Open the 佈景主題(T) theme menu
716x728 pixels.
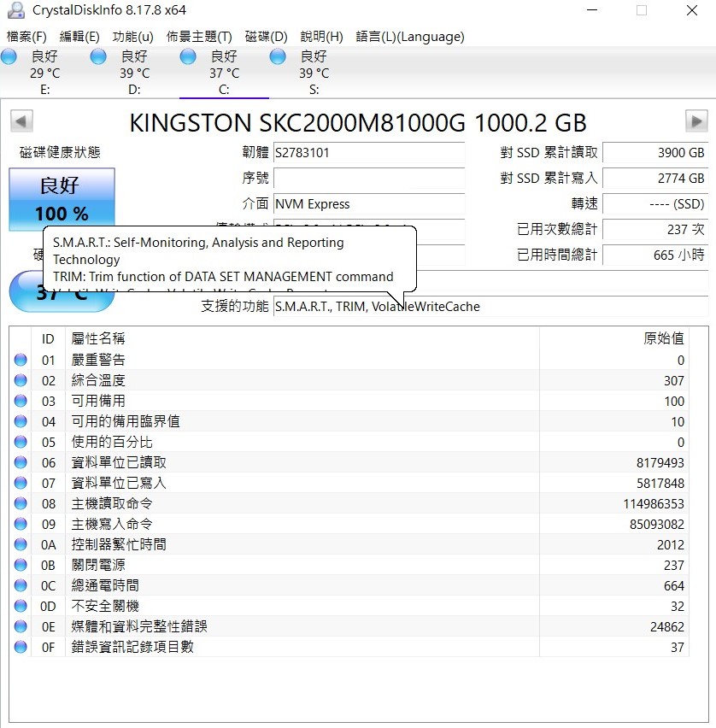tap(198, 36)
